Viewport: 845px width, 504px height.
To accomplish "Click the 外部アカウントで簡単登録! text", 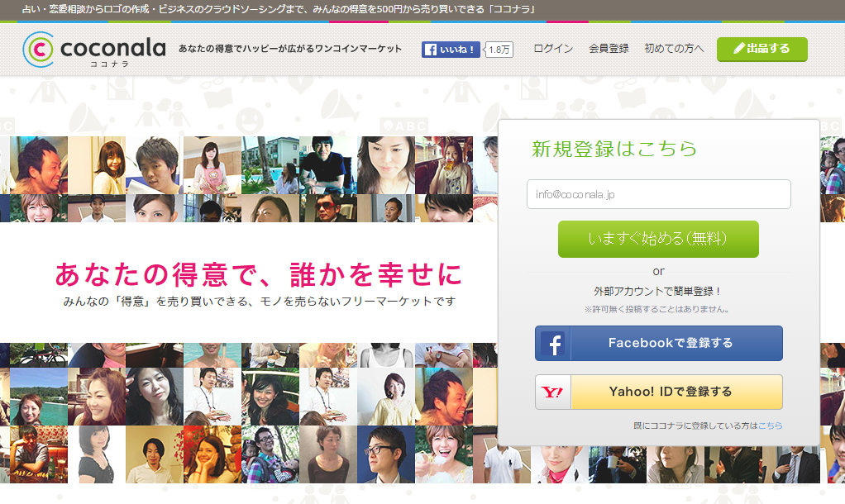I will (657, 292).
